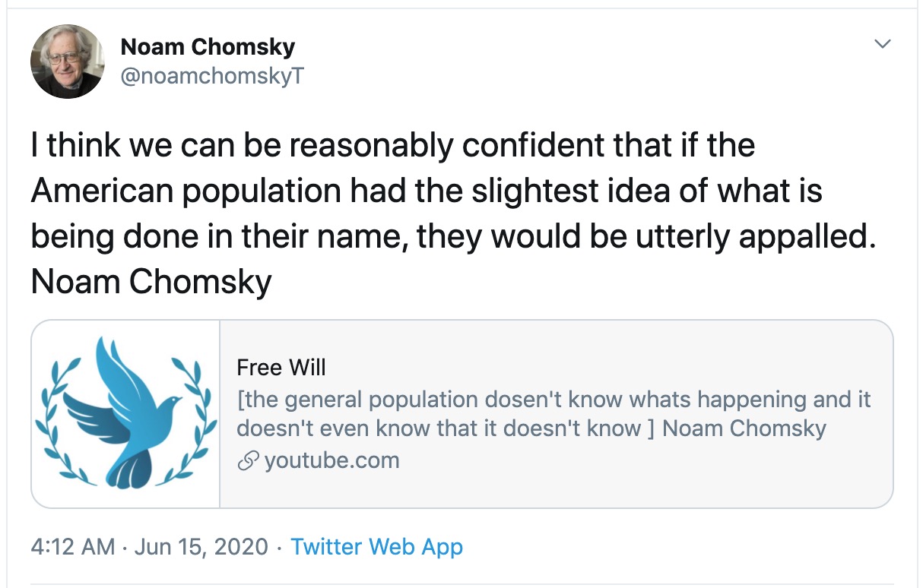Click 'Noam Chomsky' signature ending the tweet text
Screen dimensions: 923x588
point(151,283)
